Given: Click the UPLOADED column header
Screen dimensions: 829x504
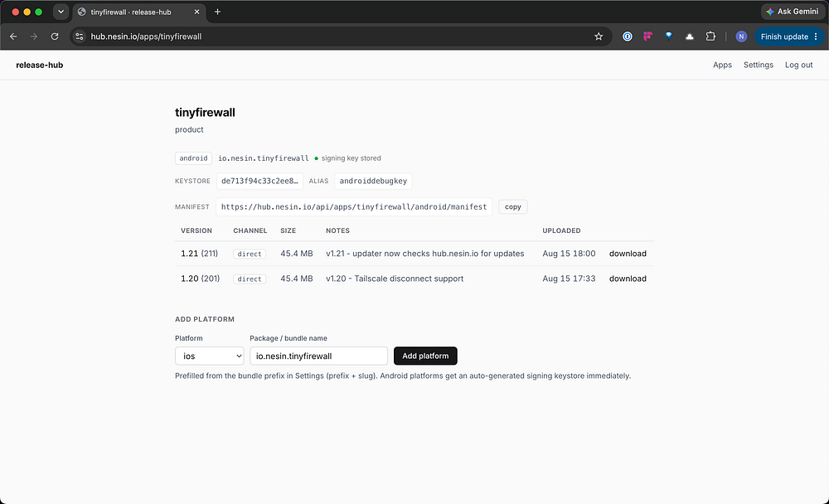Looking at the screenshot, I should pos(561,230).
